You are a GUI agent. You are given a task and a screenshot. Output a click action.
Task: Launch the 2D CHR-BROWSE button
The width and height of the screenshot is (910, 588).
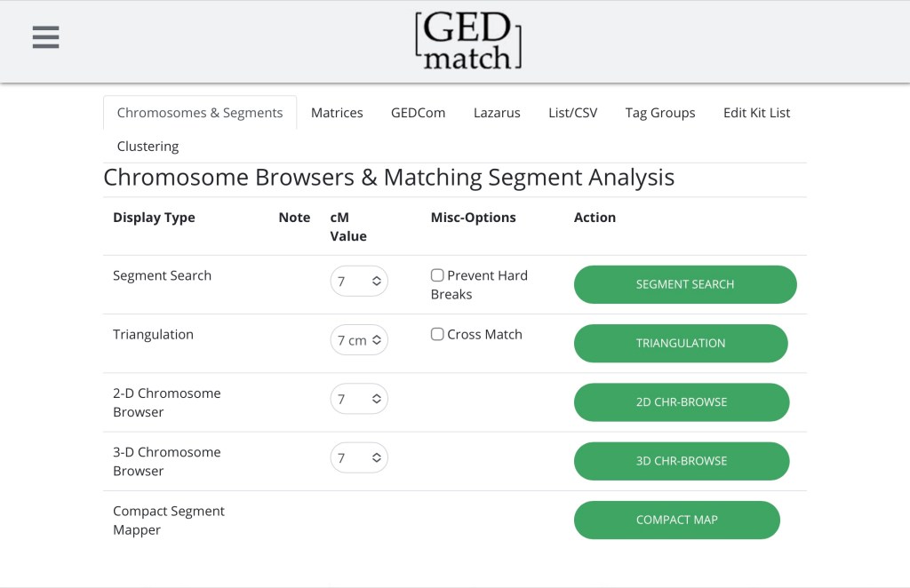point(682,402)
